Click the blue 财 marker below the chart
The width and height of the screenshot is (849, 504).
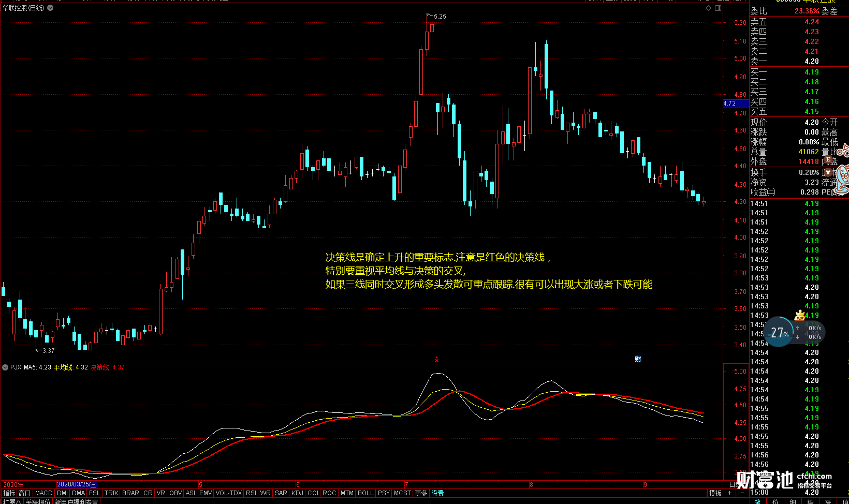[638, 359]
